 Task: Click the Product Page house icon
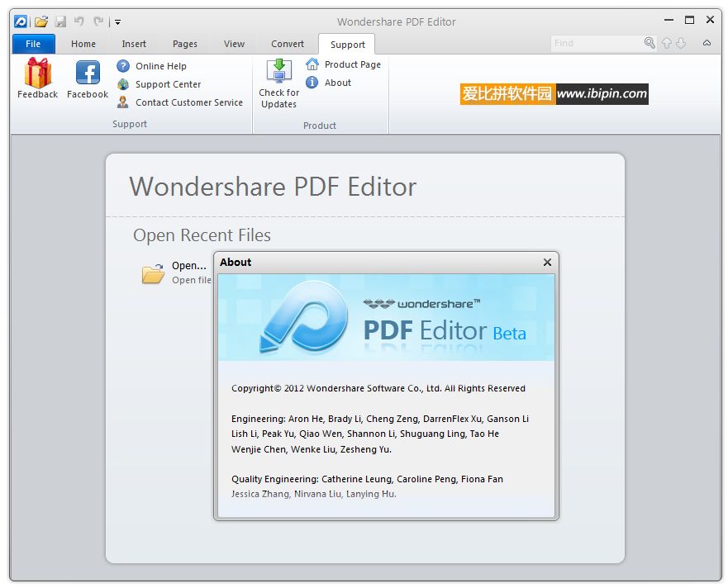coord(312,64)
